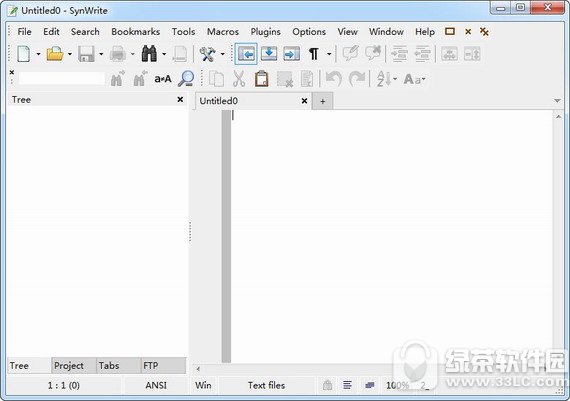
Task: Click the Redo arrow icon
Action: [357, 79]
